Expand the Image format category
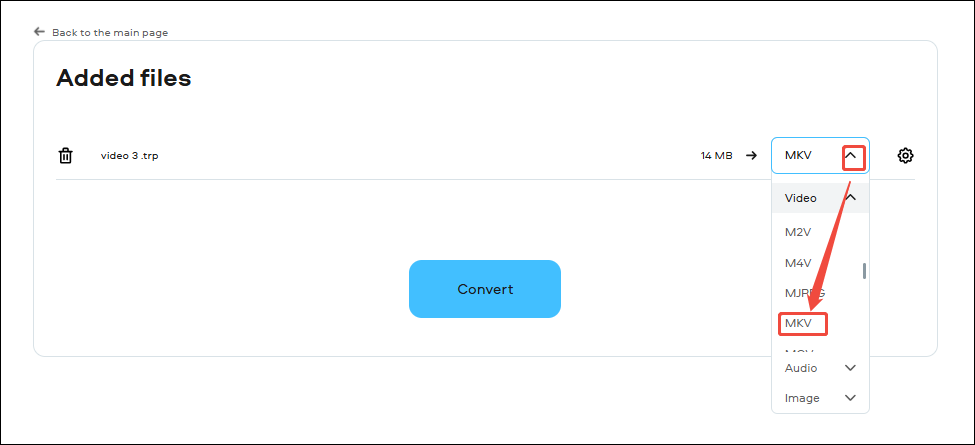Screen dimensions: 975x445 point(851,398)
